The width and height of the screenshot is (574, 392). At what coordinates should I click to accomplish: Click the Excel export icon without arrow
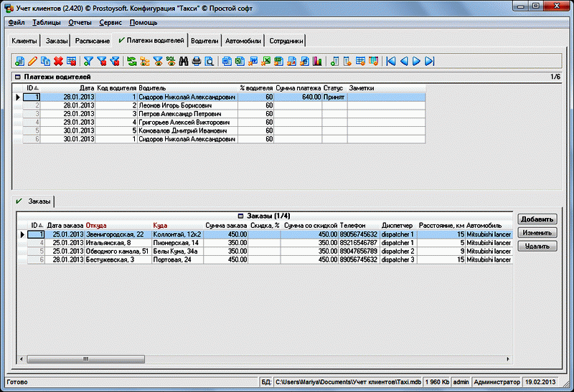[x=240, y=61]
